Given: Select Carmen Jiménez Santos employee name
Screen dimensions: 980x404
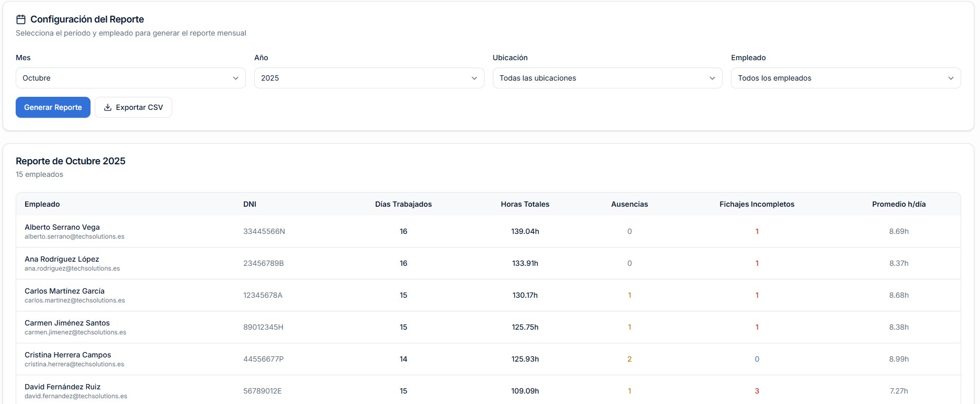Looking at the screenshot, I should coord(67,323).
